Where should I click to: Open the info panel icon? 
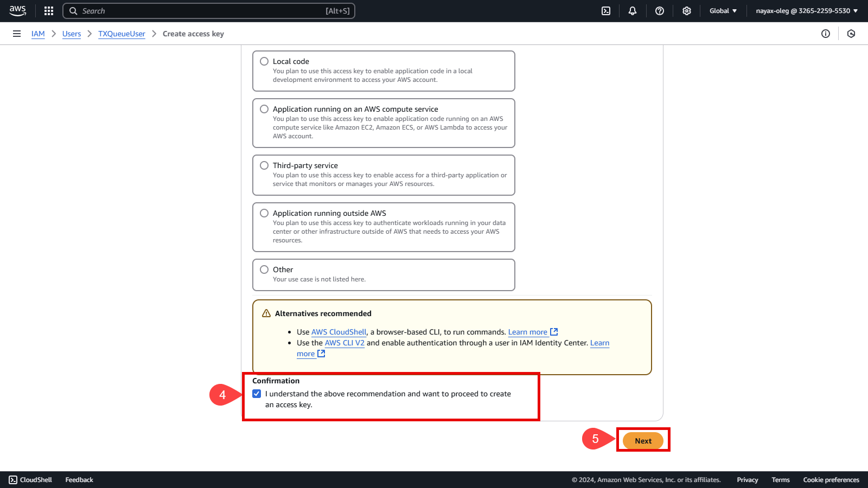pyautogui.click(x=826, y=34)
